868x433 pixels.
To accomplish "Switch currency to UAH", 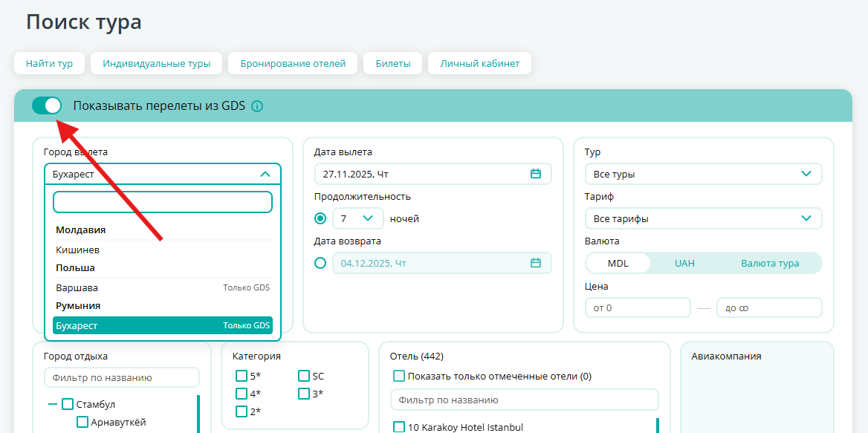I will pyautogui.click(x=684, y=263).
